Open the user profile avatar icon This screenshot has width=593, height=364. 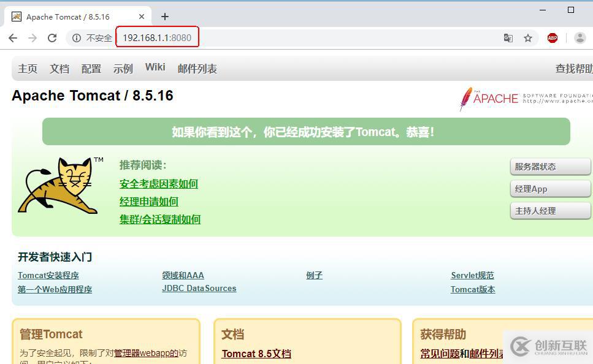coord(580,38)
